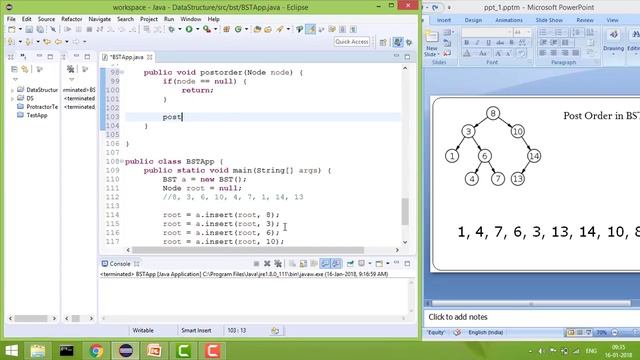Open the PowerPoint font name combo box

tap(487, 32)
